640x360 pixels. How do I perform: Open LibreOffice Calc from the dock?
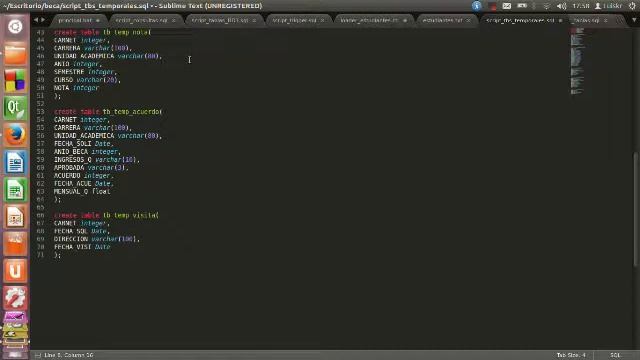coord(15,189)
